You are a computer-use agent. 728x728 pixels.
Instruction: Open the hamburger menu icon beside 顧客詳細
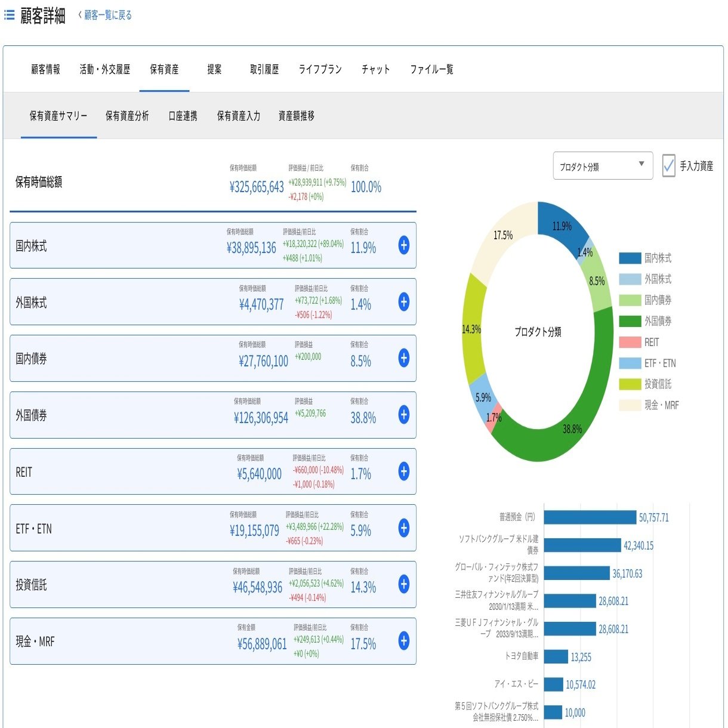coord(9,15)
